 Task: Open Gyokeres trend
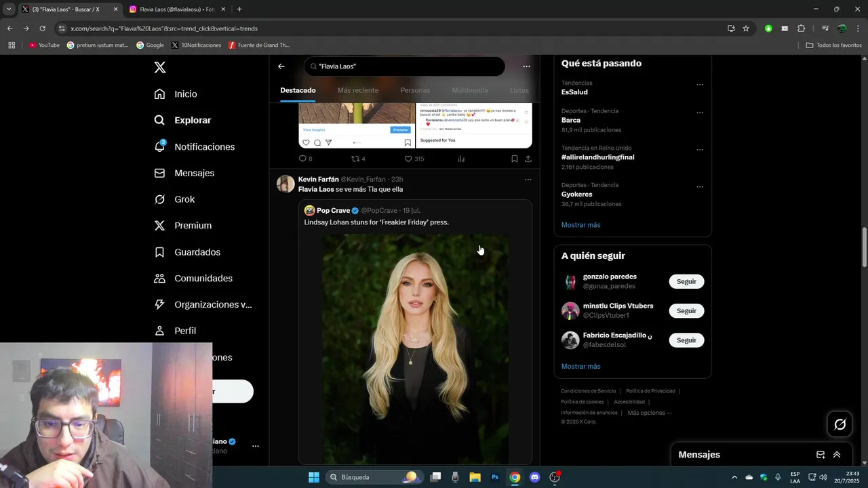pyautogui.click(x=577, y=195)
